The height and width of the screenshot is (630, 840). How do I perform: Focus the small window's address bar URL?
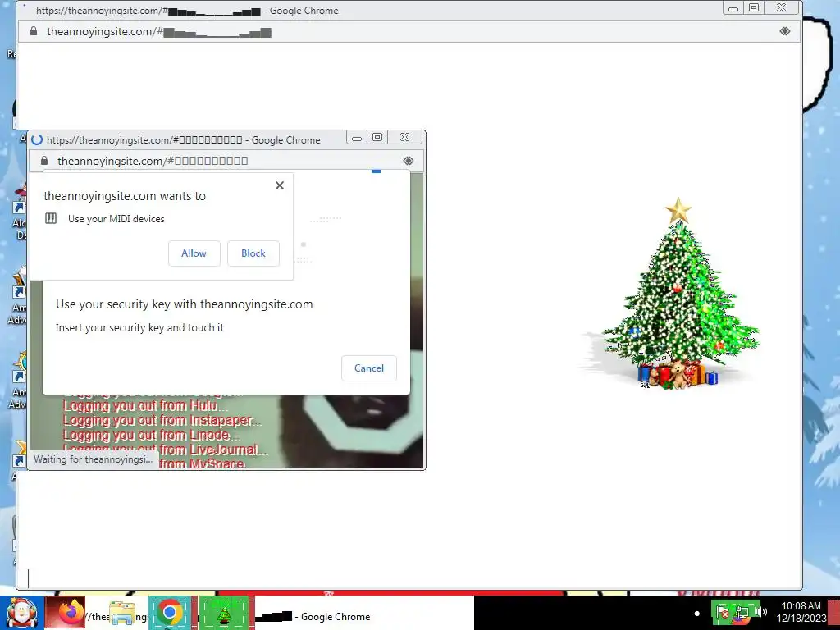153,161
